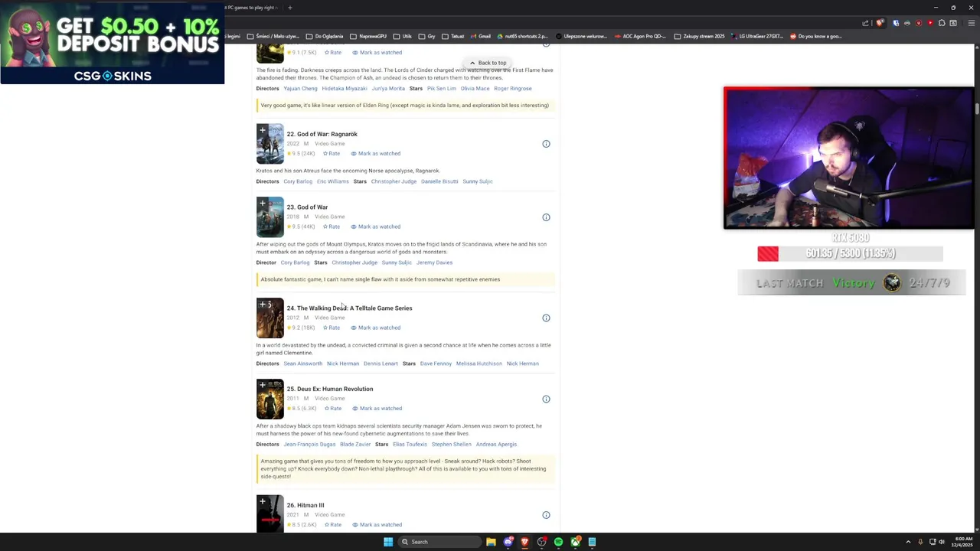This screenshot has width=980, height=551.
Task: Rate God of War 2018 entry
Action: (x=332, y=227)
